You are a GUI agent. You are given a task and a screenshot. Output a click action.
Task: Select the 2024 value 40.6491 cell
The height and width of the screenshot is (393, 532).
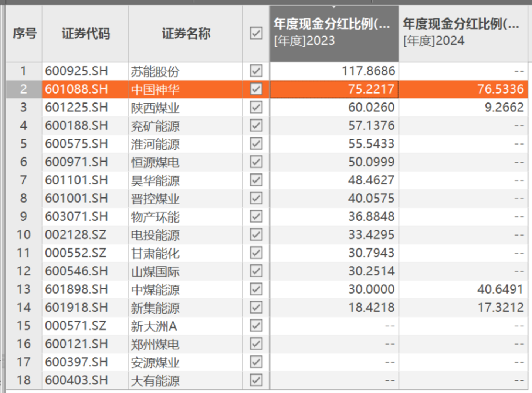click(x=500, y=289)
